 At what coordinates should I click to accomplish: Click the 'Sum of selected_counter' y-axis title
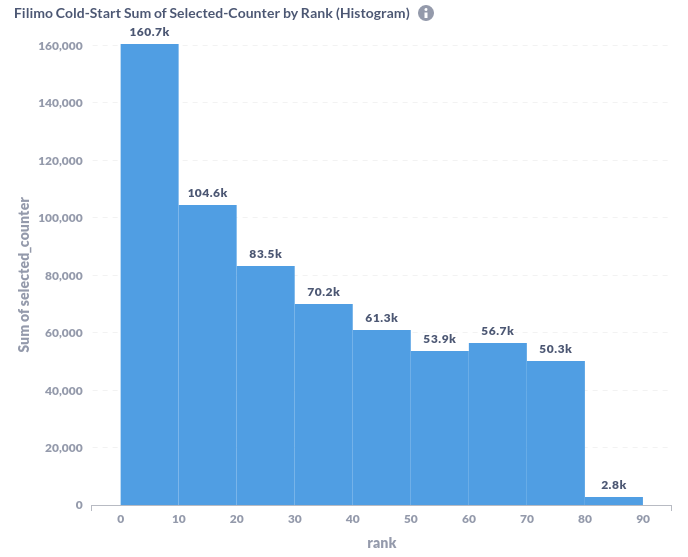tap(24, 275)
